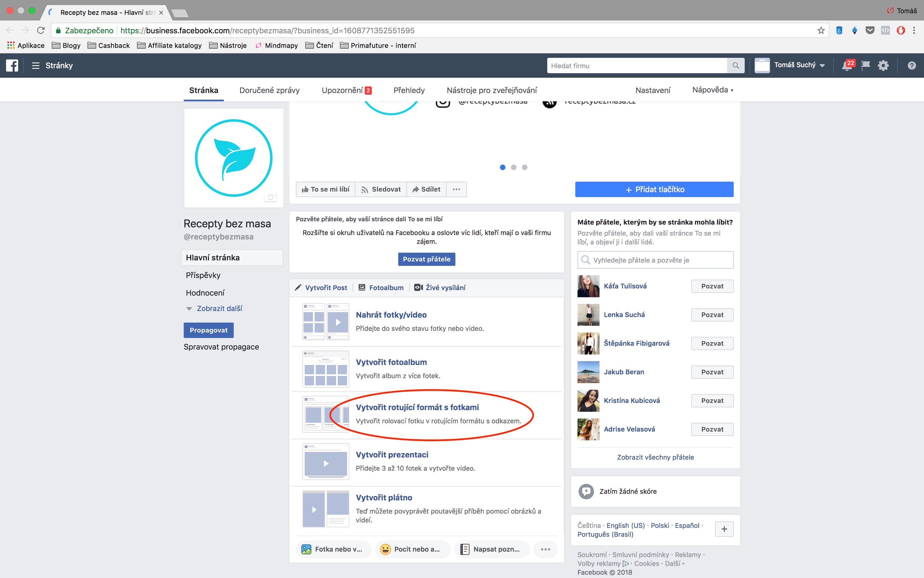Click the Přidat tlačítko button
This screenshot has height=578, width=924.
tap(654, 189)
